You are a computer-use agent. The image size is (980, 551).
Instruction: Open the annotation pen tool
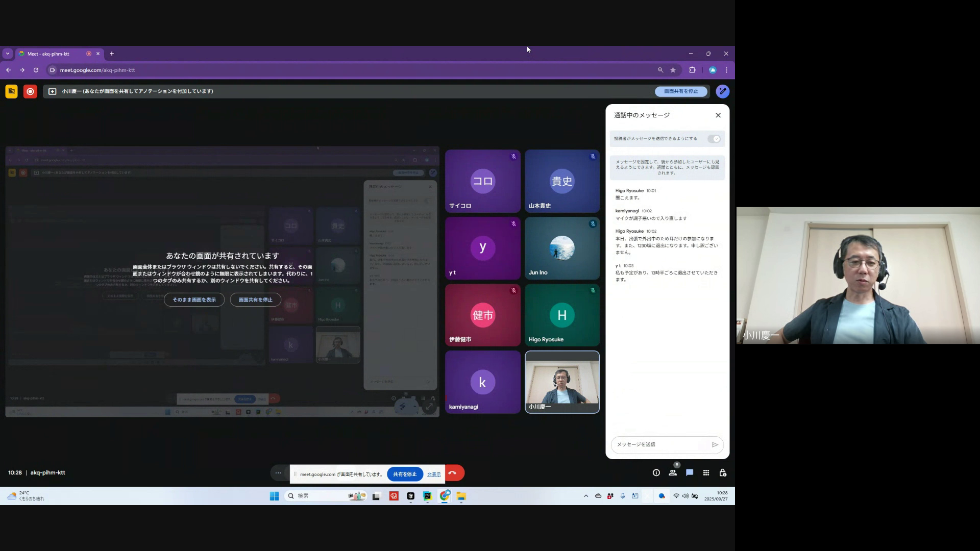722,91
